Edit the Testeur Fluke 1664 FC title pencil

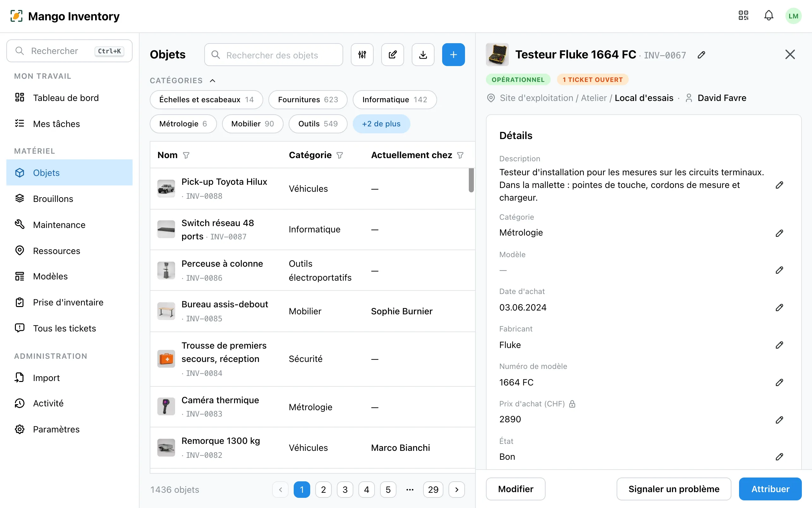pos(701,55)
